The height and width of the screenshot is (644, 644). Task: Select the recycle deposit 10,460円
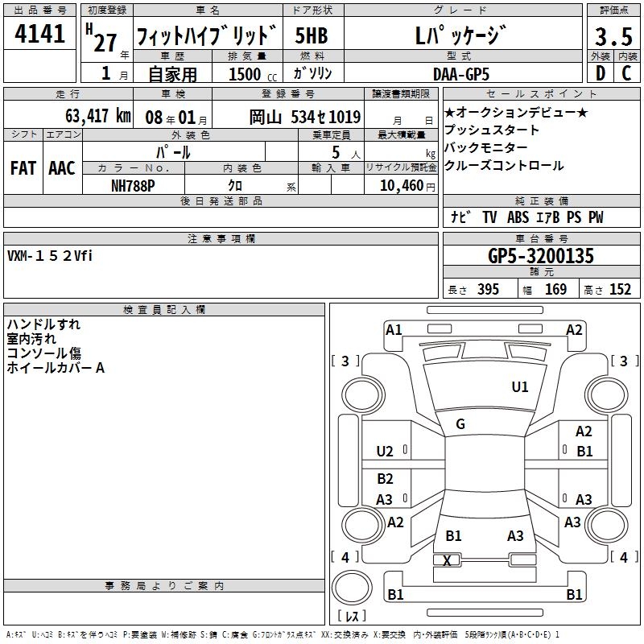click(x=407, y=186)
